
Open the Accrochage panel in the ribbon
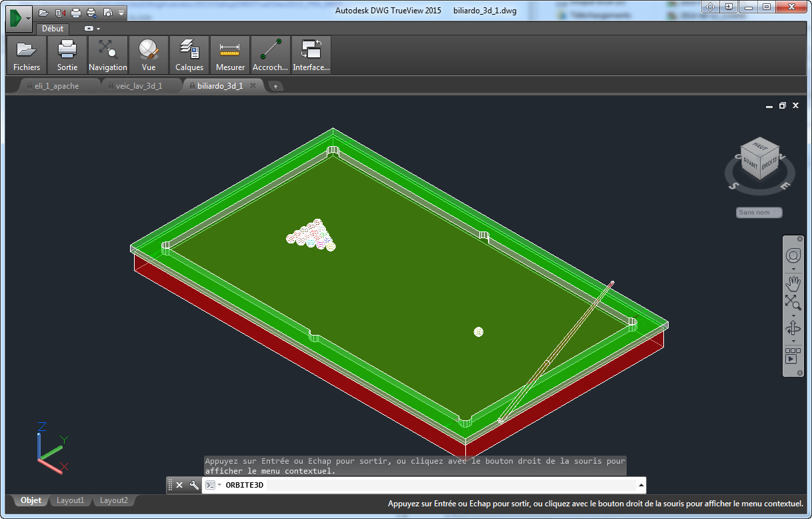point(270,55)
